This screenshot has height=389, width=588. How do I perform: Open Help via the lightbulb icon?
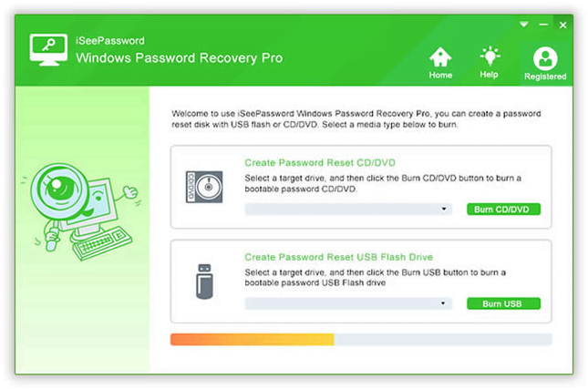coord(490,56)
